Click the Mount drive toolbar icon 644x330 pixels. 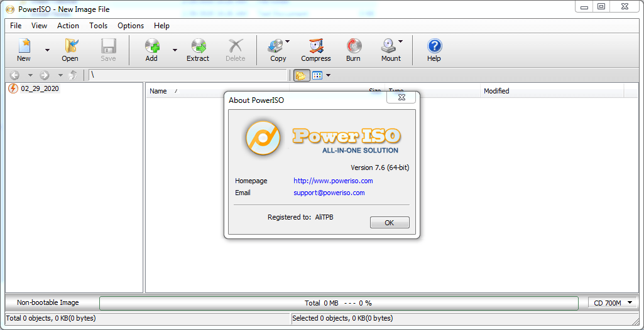click(x=391, y=50)
